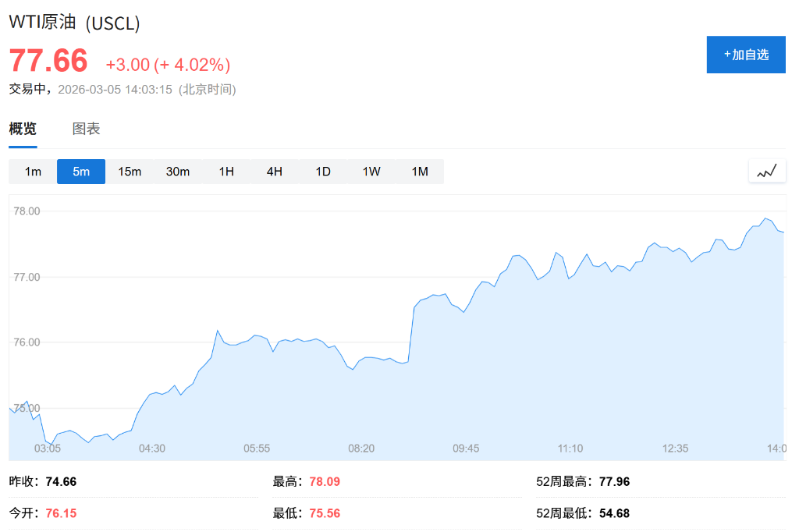The width and height of the screenshot is (799, 532).
Task: Open the 图表 tab
Action: pyautogui.click(x=86, y=129)
